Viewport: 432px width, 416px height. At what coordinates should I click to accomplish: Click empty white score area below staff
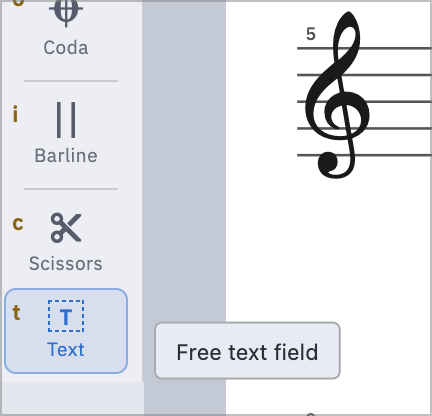click(x=333, y=250)
